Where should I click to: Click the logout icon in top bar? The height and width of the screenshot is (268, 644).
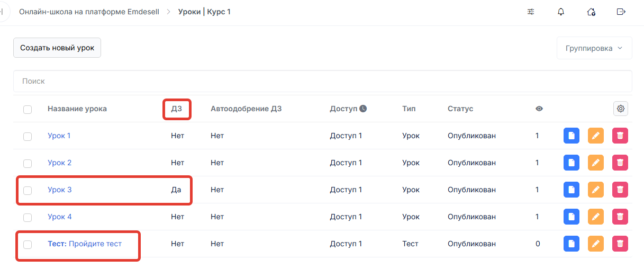[621, 12]
